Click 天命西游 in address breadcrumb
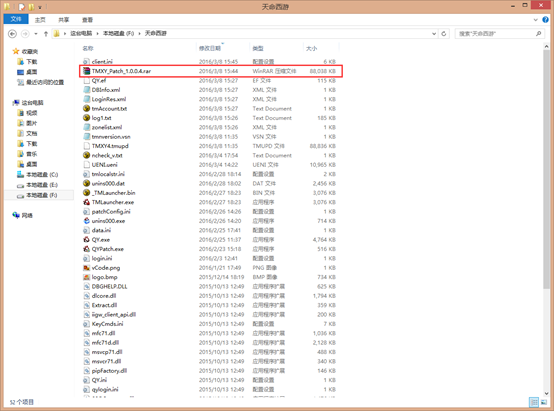This screenshot has width=554, height=411. pyautogui.click(x=155, y=33)
